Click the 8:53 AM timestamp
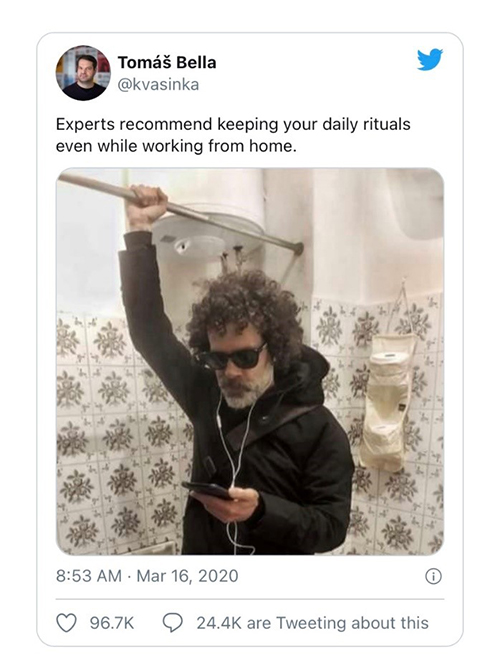This screenshot has height=668, width=500. pos(89,576)
